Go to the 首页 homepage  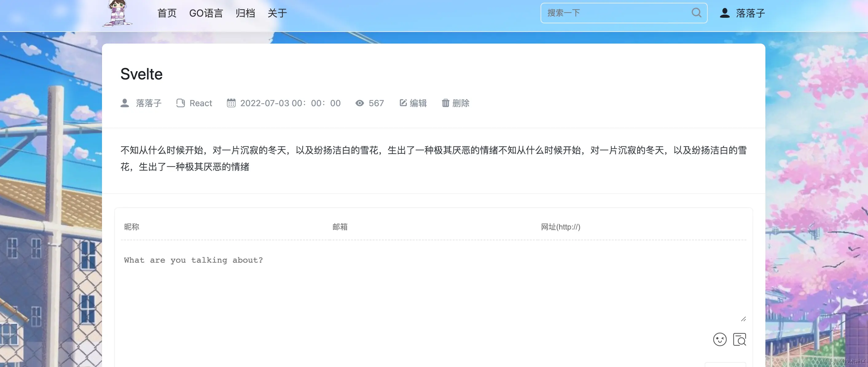[x=167, y=13]
